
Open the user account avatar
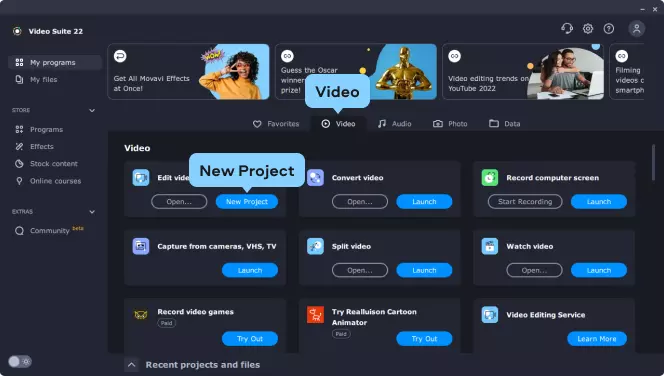click(x=636, y=28)
